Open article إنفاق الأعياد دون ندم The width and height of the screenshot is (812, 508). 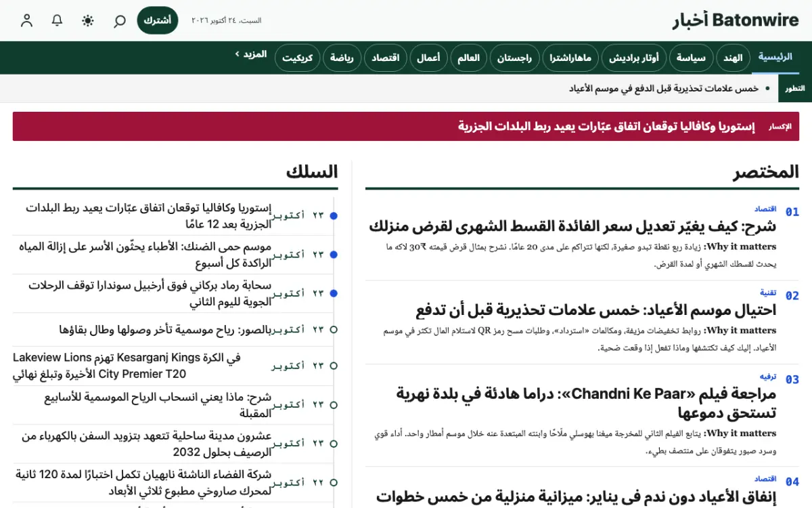coord(576,496)
